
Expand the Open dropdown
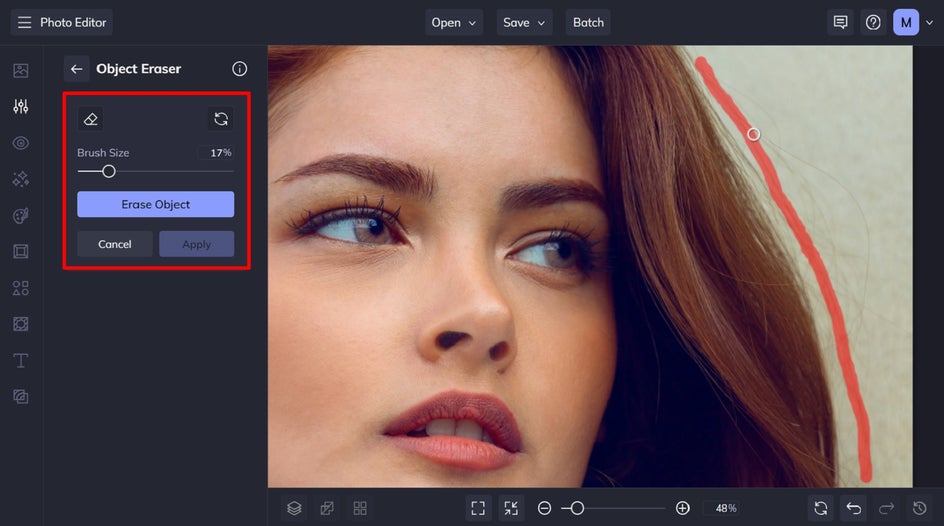(455, 22)
